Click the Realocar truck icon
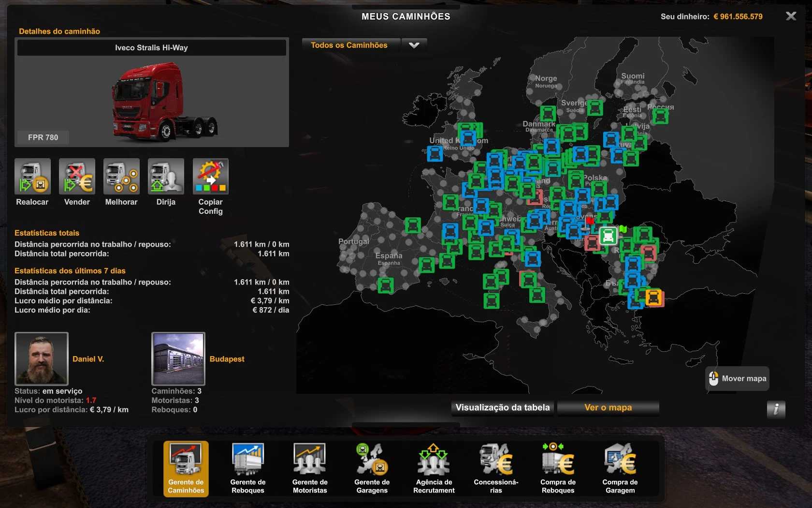The width and height of the screenshot is (812, 508). click(x=32, y=177)
